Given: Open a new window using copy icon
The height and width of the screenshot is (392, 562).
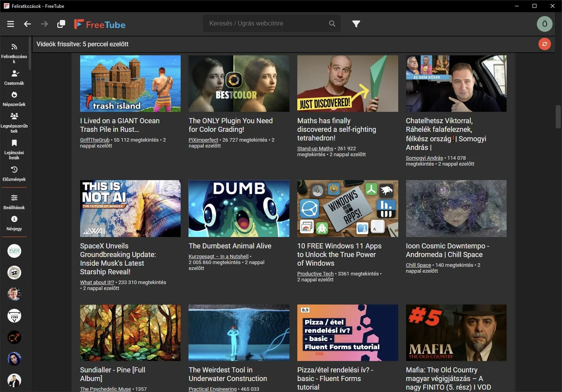Looking at the screenshot, I should click(x=61, y=24).
